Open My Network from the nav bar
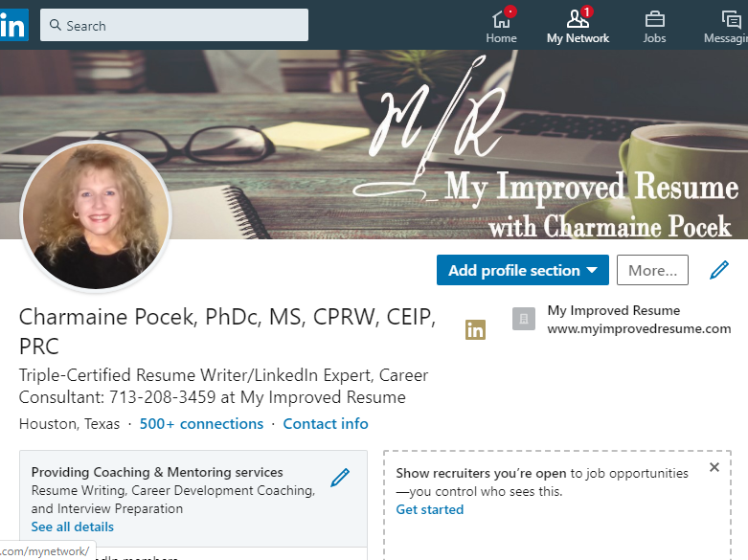This screenshot has height=560, width=748. [x=578, y=26]
